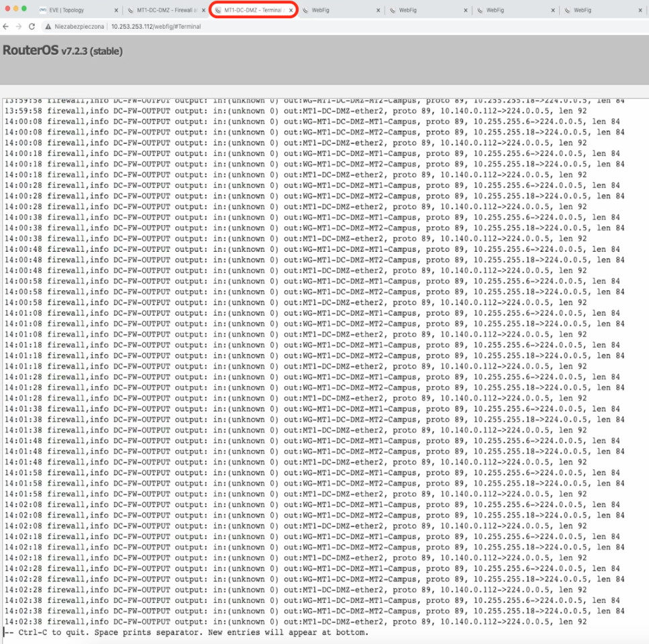Click the RouterOS v7.2.3 heading

tap(62, 51)
